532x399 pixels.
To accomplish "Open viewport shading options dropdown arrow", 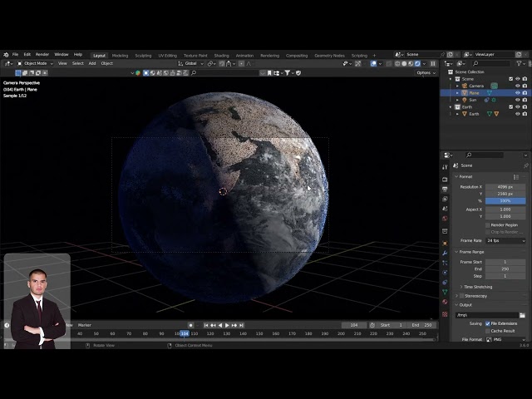I will pyautogui.click(x=424, y=63).
